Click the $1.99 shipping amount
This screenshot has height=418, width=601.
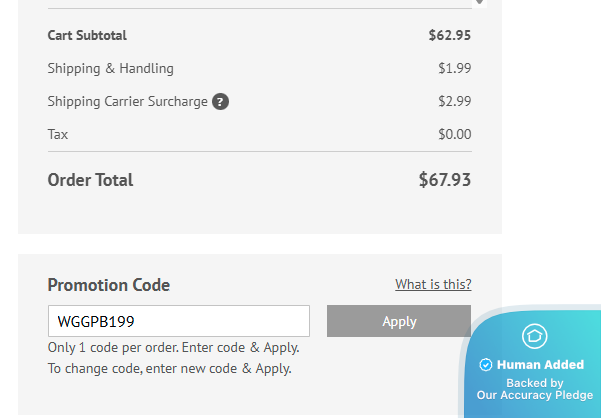click(x=454, y=69)
